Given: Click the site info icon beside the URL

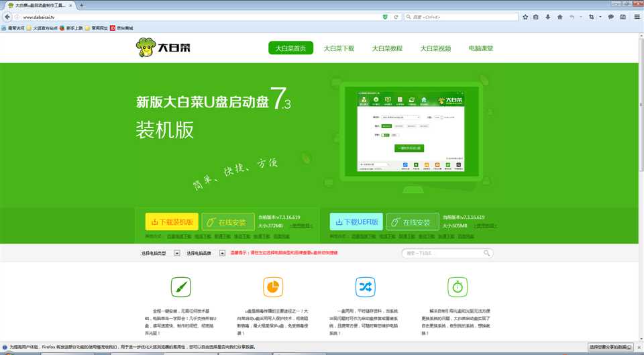Looking at the screenshot, I should click(17, 17).
